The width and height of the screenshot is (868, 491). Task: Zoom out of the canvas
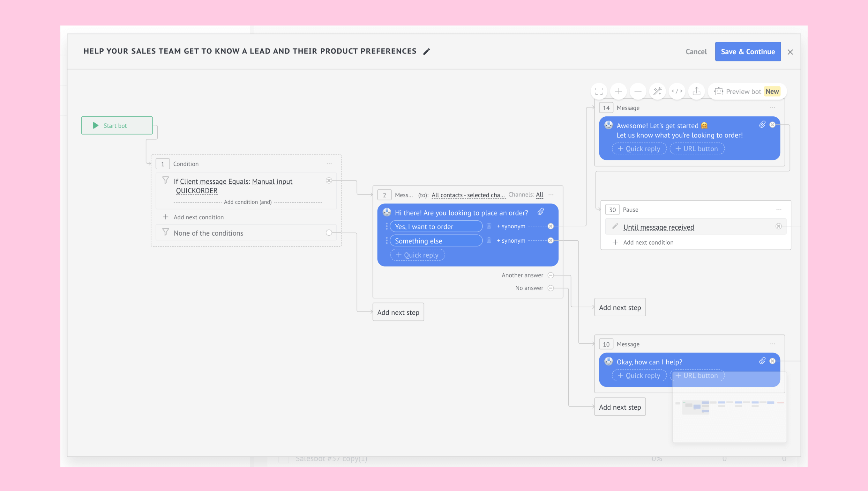(638, 92)
